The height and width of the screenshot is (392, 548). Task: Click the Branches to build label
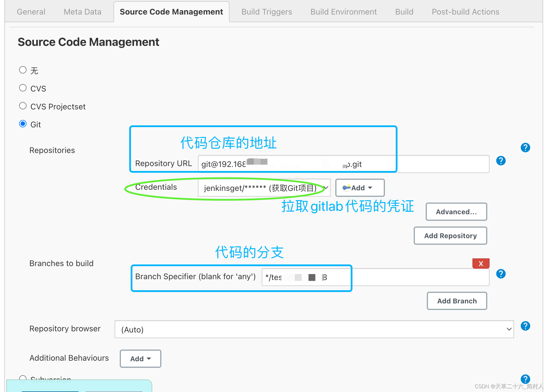[x=61, y=263]
